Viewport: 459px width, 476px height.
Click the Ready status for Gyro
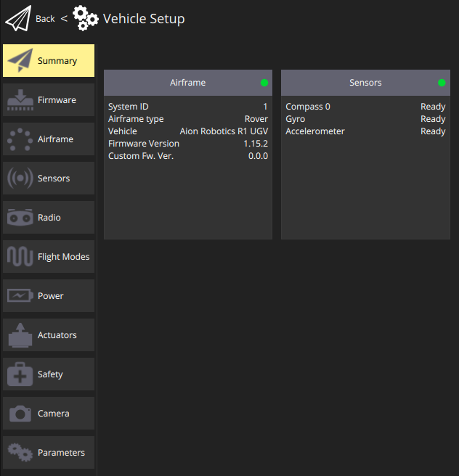433,119
